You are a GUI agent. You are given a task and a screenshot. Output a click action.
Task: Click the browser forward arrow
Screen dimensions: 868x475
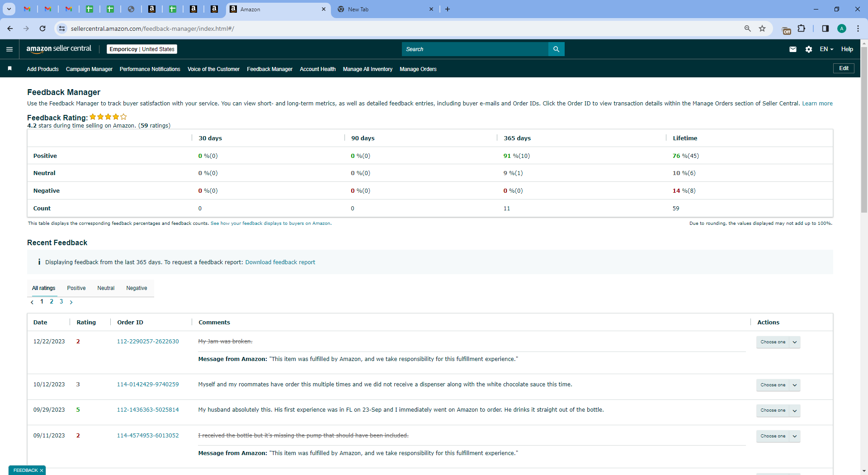(26, 28)
